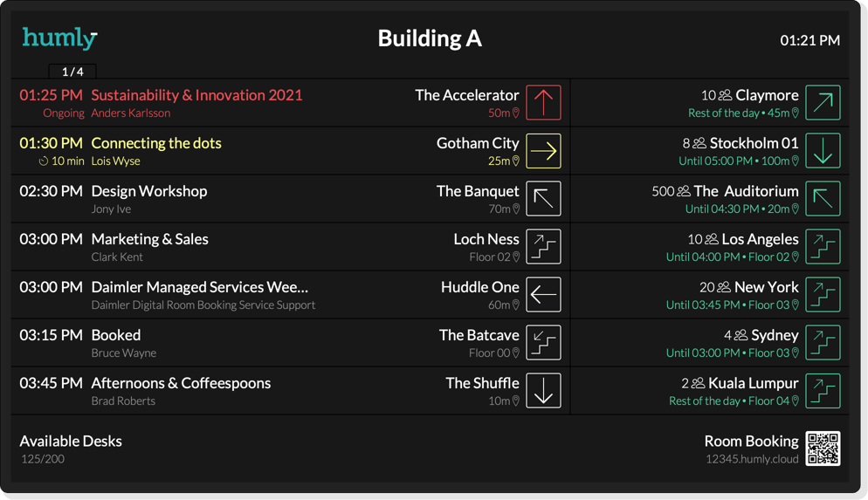The height and width of the screenshot is (500, 868).
Task: Click the stairs-up icon for Loch Ness
Action: [x=543, y=247]
